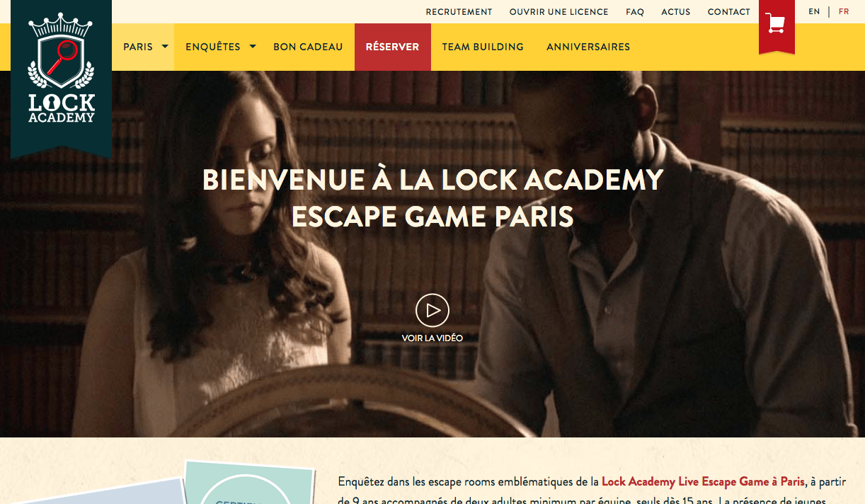Go to Actus in top bar
The height and width of the screenshot is (504, 865).
coord(676,12)
